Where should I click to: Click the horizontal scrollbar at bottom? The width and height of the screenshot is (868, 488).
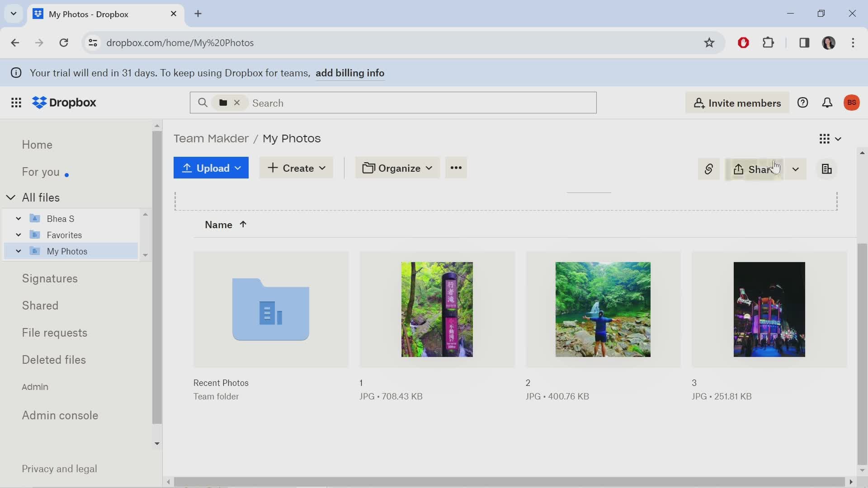coord(509,482)
